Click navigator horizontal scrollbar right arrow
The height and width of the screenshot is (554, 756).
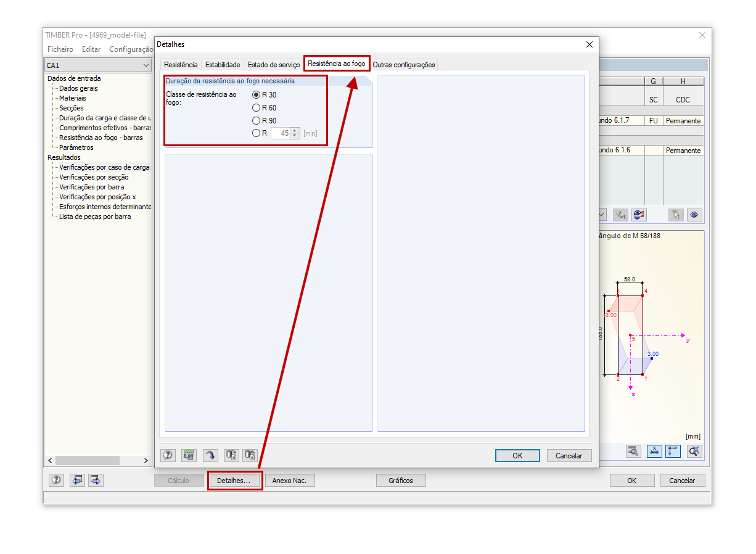tap(146, 461)
